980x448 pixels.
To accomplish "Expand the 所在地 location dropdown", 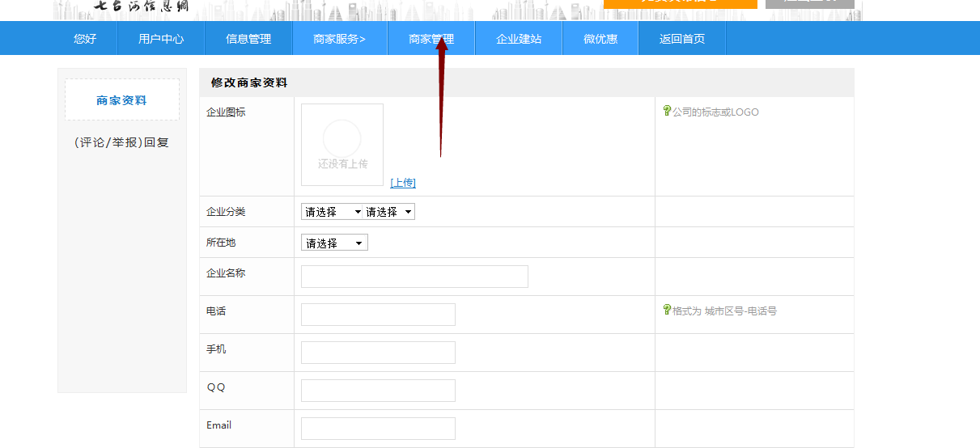I will pos(334,243).
